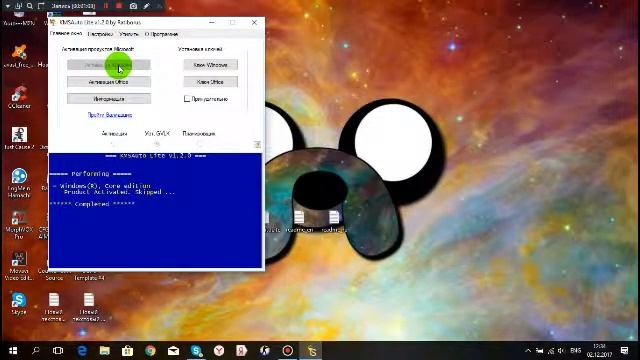Stop the screen recording

click(119, 6)
